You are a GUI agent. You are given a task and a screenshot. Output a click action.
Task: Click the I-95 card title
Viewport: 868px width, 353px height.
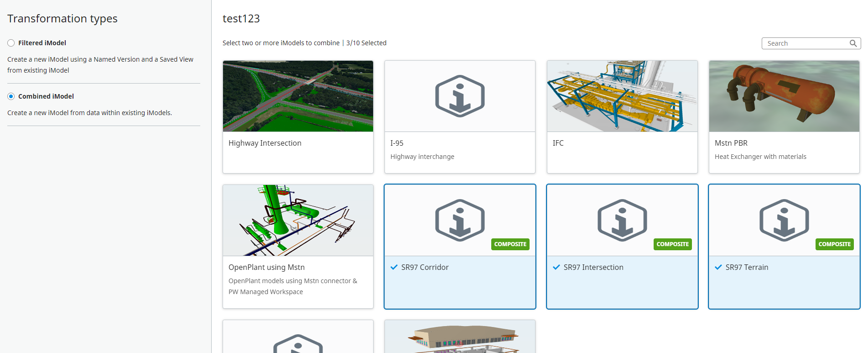pos(397,143)
